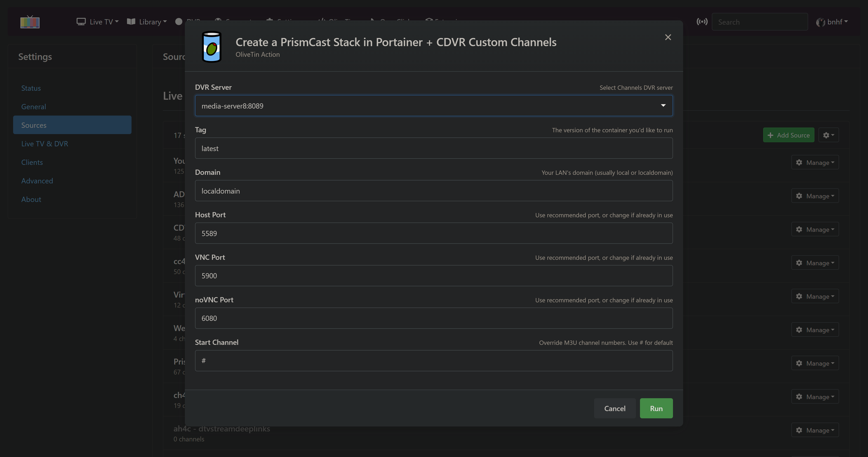Open the sources gear settings dropdown
This screenshot has height=457, width=868.
pos(829,135)
